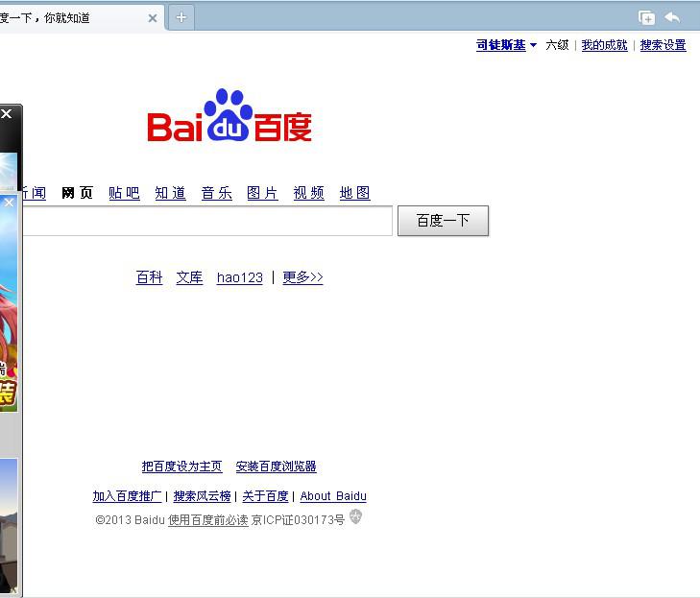Close the game advertisement popup

click(9, 203)
